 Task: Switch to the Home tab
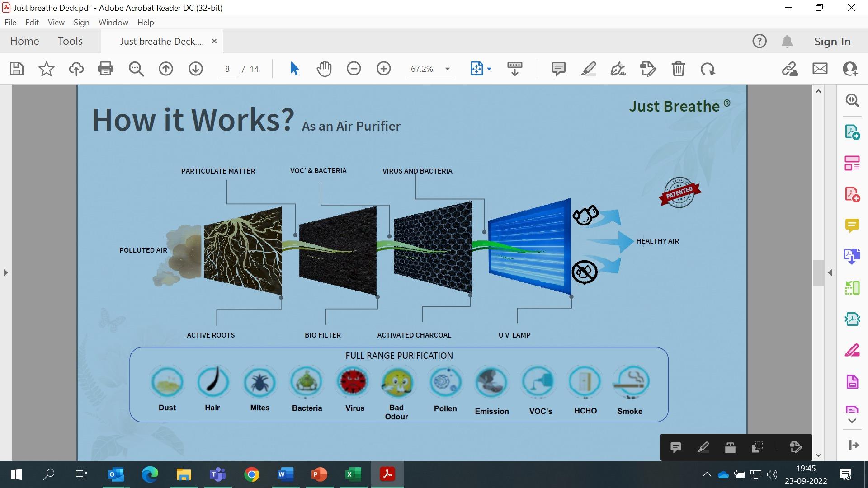coord(24,41)
